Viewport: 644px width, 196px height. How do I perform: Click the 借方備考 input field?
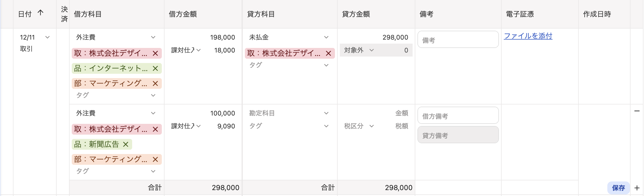pyautogui.click(x=458, y=116)
